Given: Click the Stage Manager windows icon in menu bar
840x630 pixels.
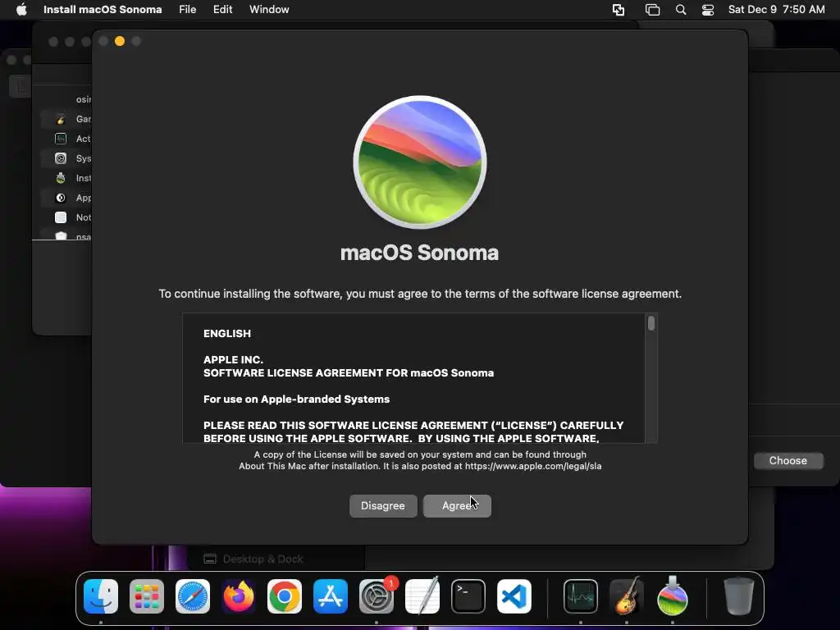Looking at the screenshot, I should 652,10.
